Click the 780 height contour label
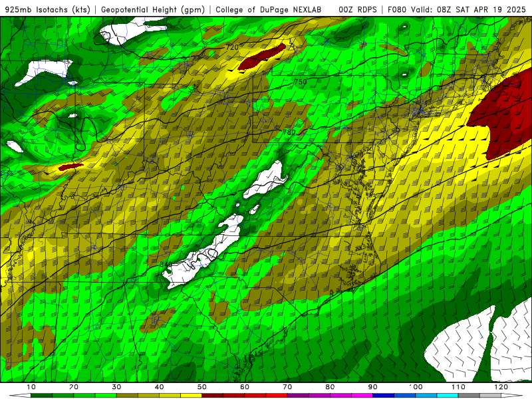This screenshot has width=532, height=399. 289,132
